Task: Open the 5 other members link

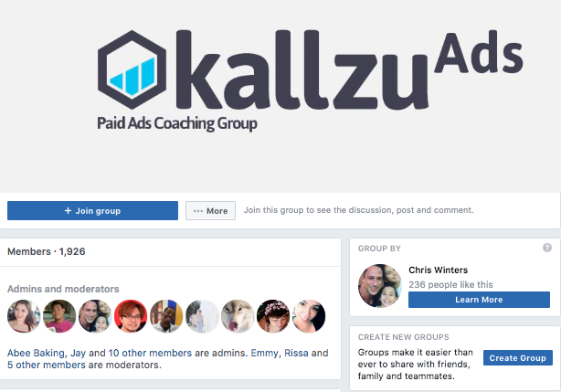Action: 47,365
